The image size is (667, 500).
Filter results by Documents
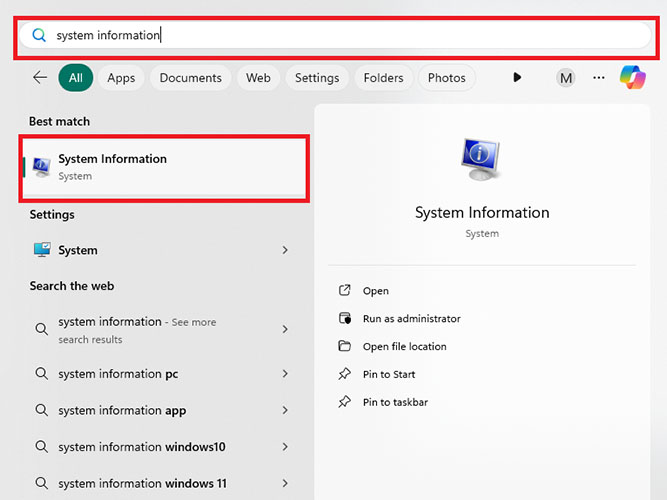point(190,78)
